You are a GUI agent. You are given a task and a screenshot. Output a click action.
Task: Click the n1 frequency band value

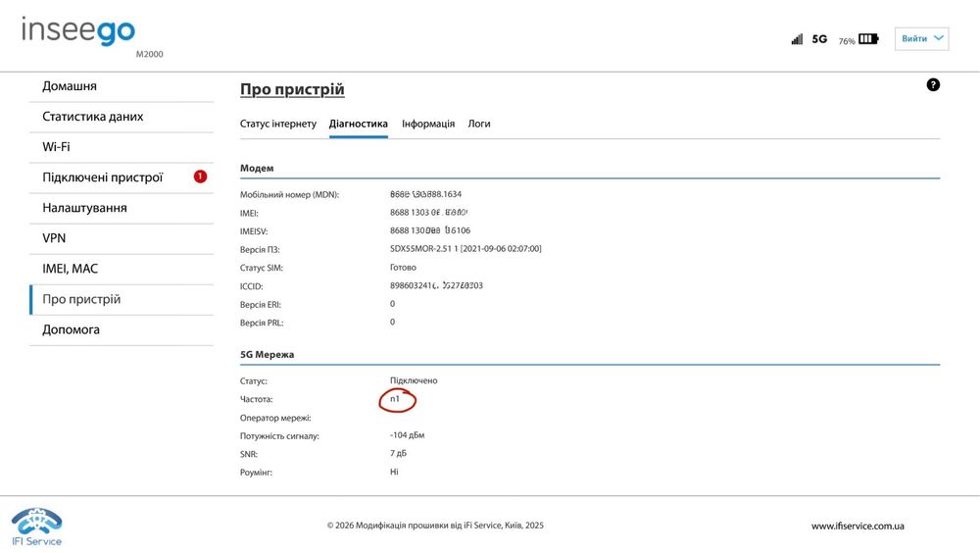tap(394, 398)
